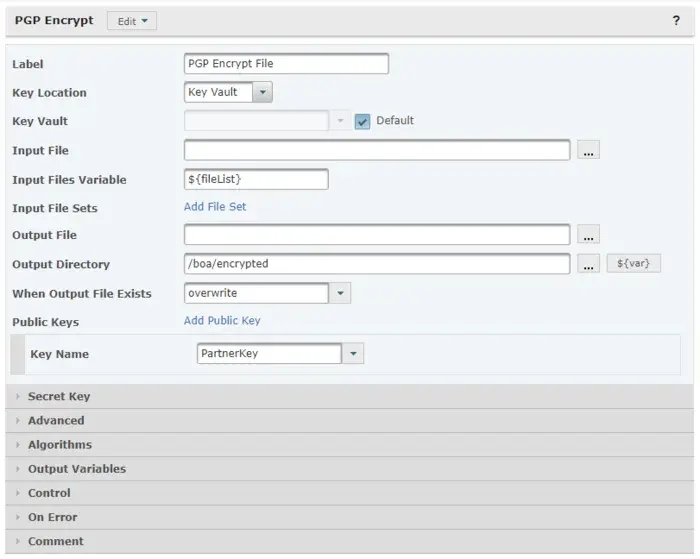
Task: Click the Public Keys label
Action: (x=46, y=322)
